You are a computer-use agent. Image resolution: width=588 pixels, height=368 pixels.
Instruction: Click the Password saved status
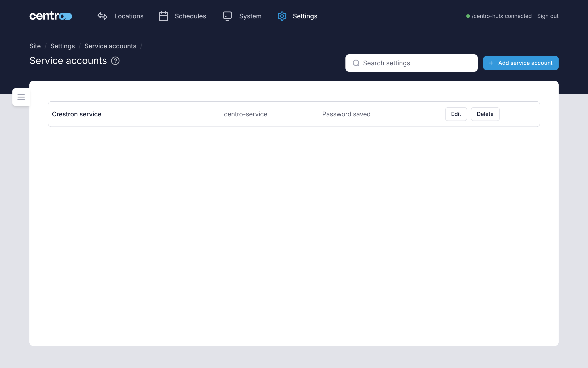coord(346,114)
